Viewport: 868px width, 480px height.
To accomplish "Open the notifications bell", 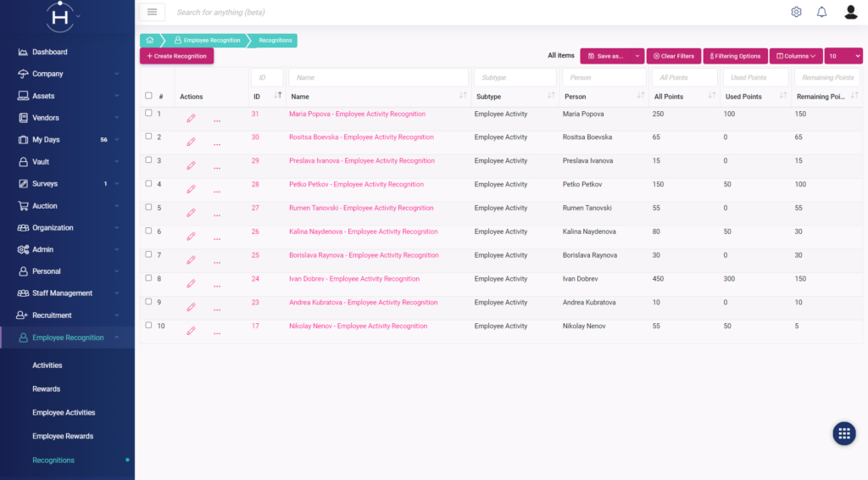I will (x=821, y=12).
